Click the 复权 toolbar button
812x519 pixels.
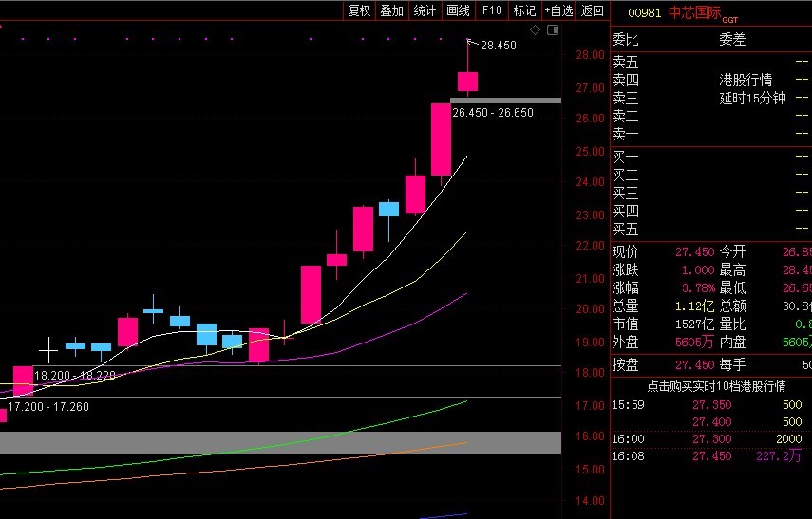[359, 10]
